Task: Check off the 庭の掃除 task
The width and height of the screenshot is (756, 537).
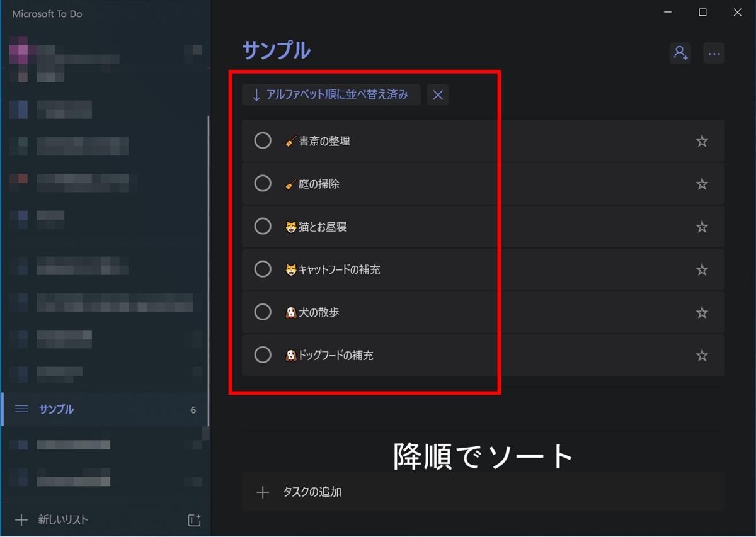Action: pos(263,184)
